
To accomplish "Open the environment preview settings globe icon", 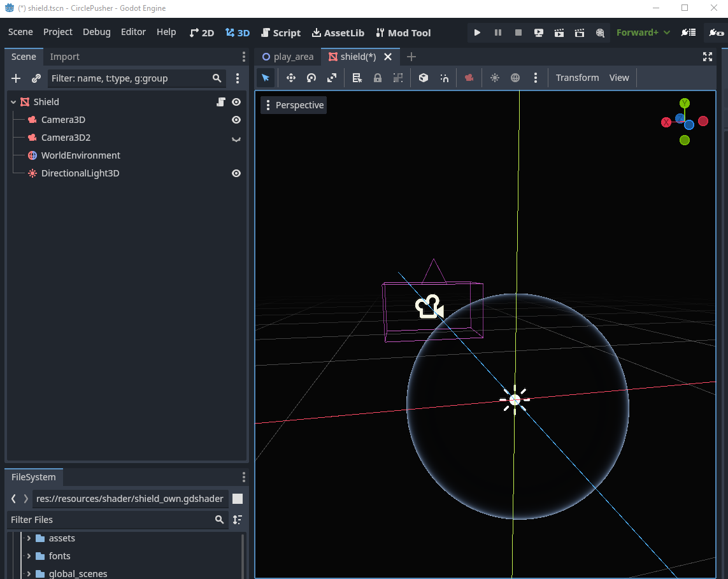I will pos(515,77).
